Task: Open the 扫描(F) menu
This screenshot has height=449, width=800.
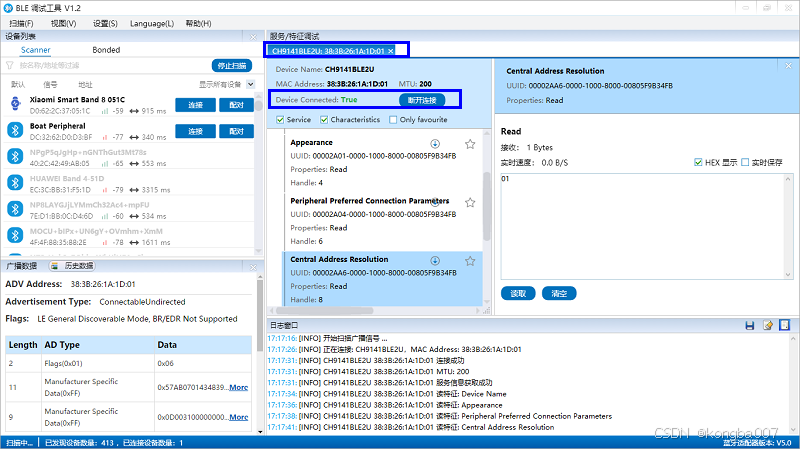Action: coord(21,23)
